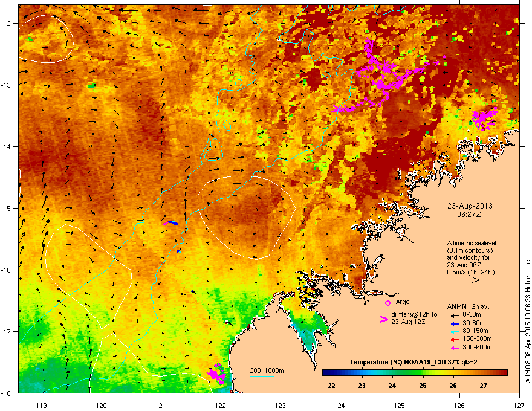Click the latitude axis label '-13'
Image resolution: width=532 pixels, height=411 pixels.
pyautogui.click(x=6, y=85)
